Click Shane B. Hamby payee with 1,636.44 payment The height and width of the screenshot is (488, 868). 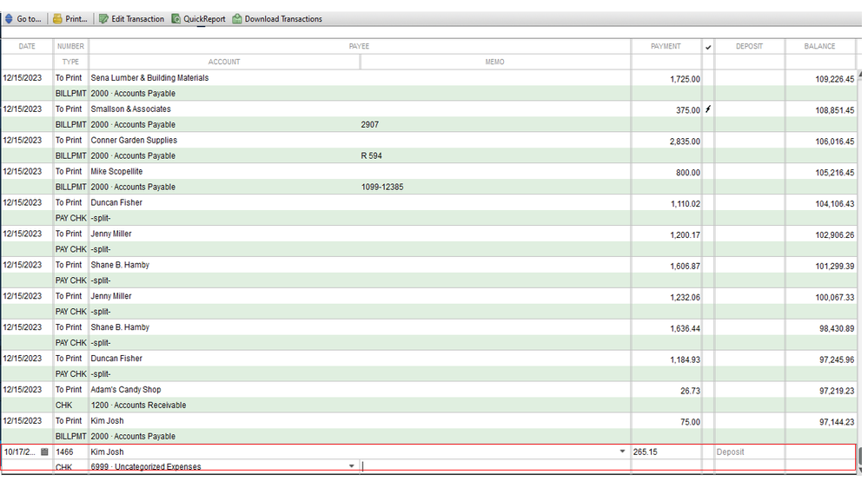pos(120,327)
